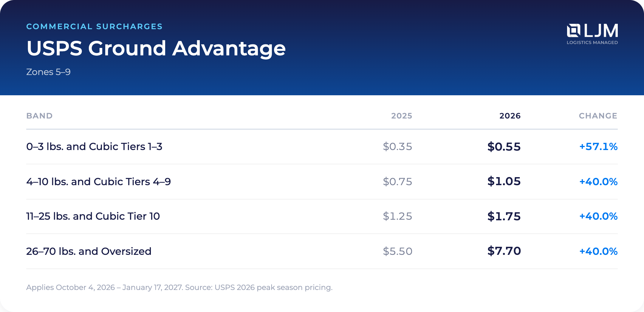Select the 4–10 lbs. Cubic Tiers 4–9 row
Viewport: 644px width, 312px height.
click(322, 182)
